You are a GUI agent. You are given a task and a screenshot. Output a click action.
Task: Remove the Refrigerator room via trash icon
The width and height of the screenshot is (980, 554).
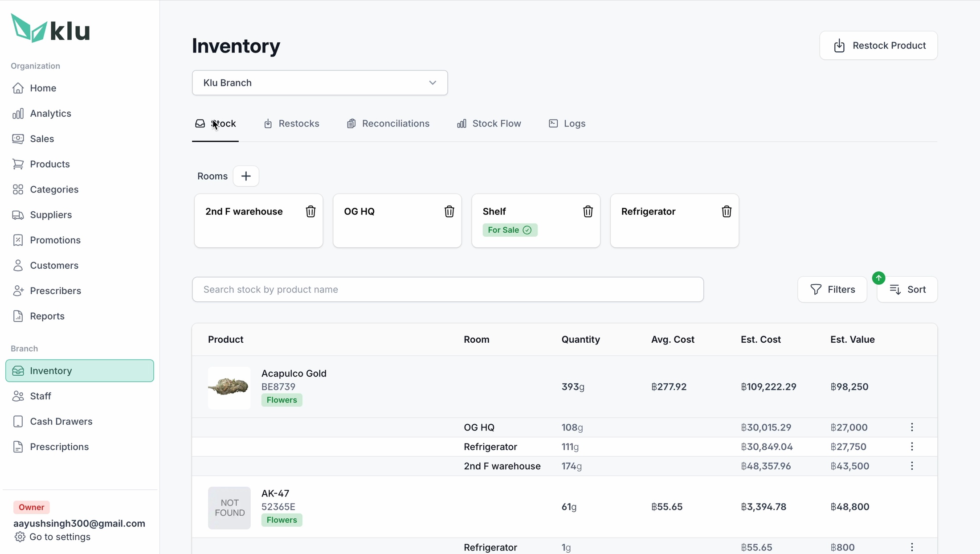click(x=727, y=211)
